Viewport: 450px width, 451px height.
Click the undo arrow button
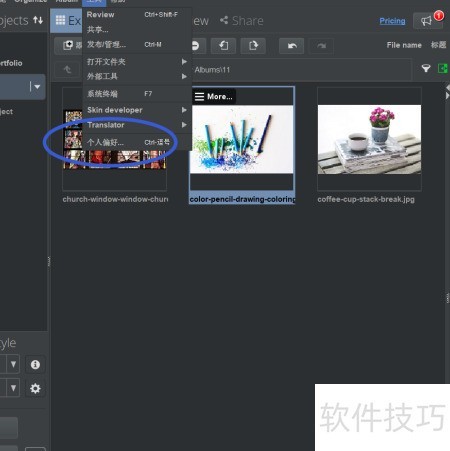(292, 45)
